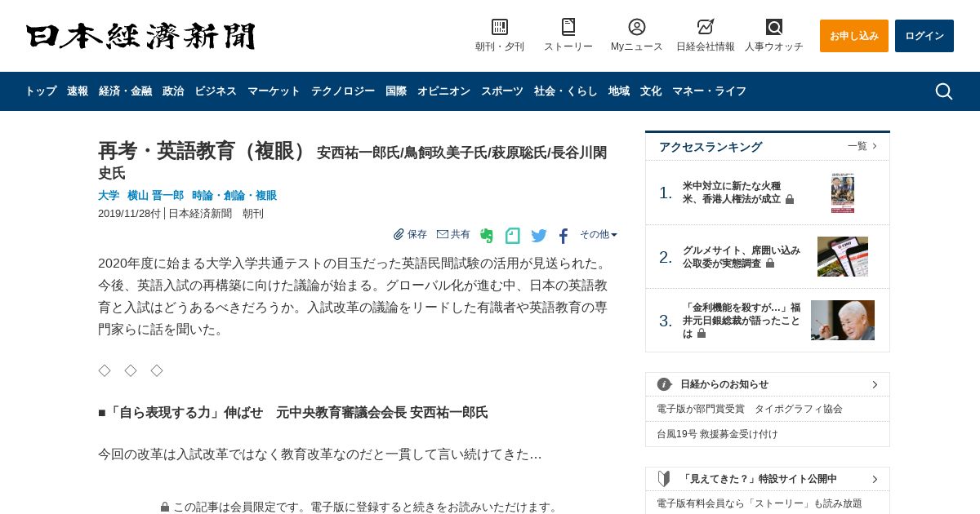The height and width of the screenshot is (514, 980).
Task: Click the 保存 paperclip save icon
Action: click(399, 234)
